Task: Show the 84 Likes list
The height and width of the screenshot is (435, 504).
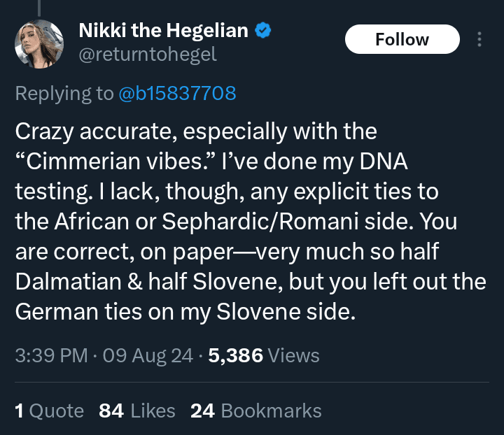Action: [x=137, y=411]
